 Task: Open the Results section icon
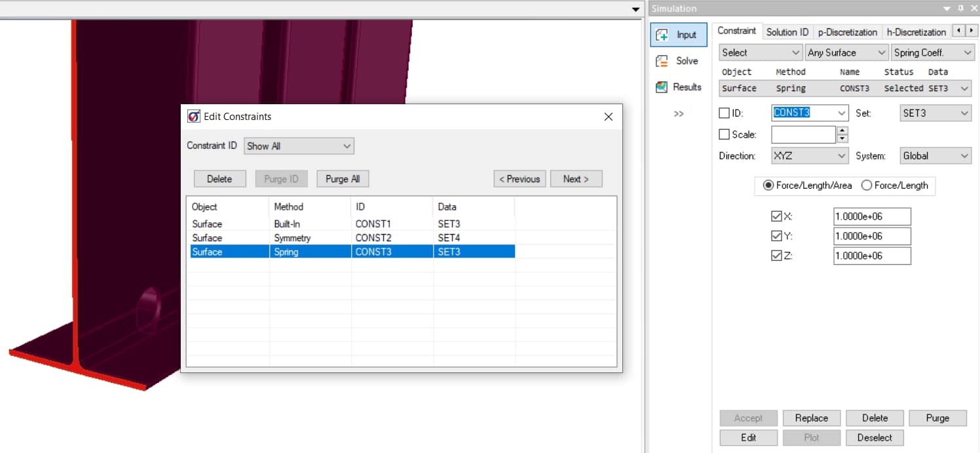(662, 87)
